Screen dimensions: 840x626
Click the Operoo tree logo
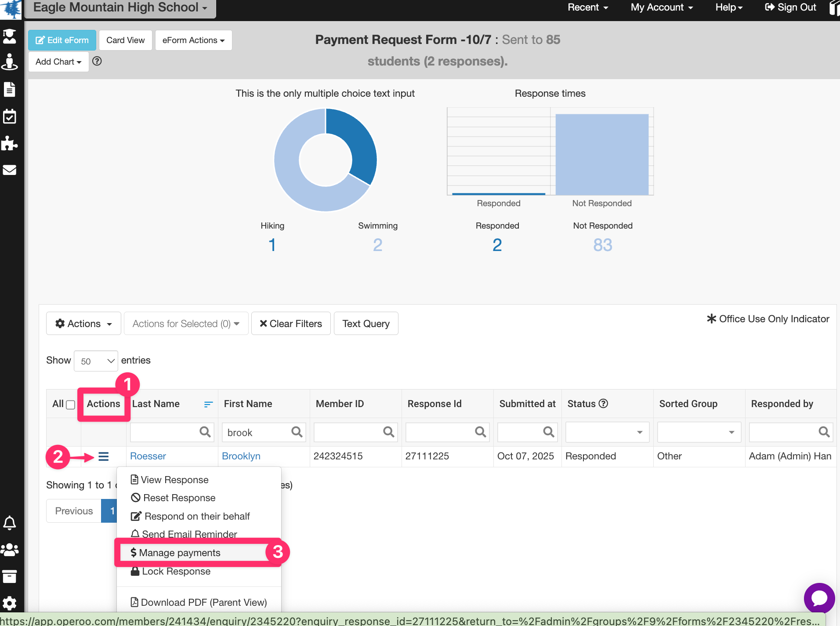[x=11, y=9]
